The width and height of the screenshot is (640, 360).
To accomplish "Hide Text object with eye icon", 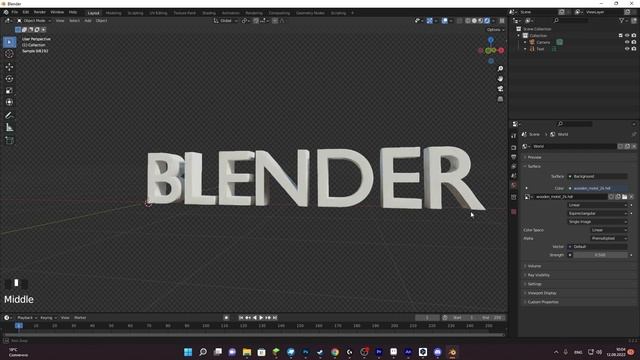I will click(627, 49).
